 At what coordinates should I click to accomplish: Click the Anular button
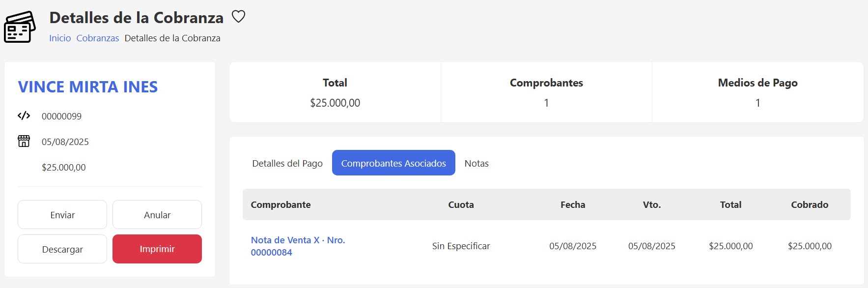[x=157, y=215]
